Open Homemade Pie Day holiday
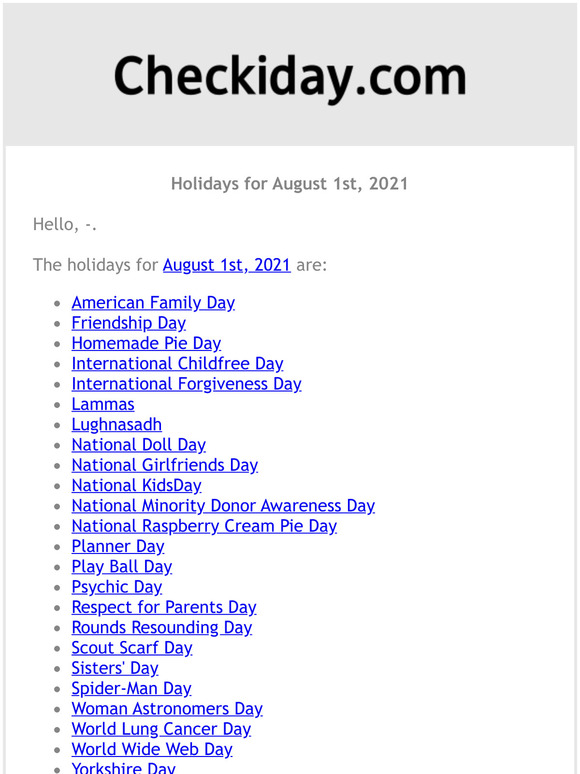 pyautogui.click(x=146, y=343)
